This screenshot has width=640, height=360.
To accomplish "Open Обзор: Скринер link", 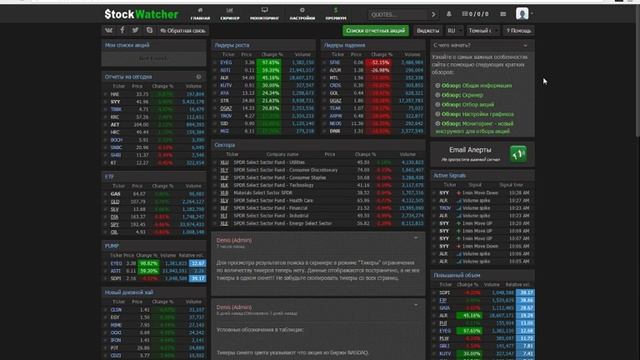I will pos(462,95).
